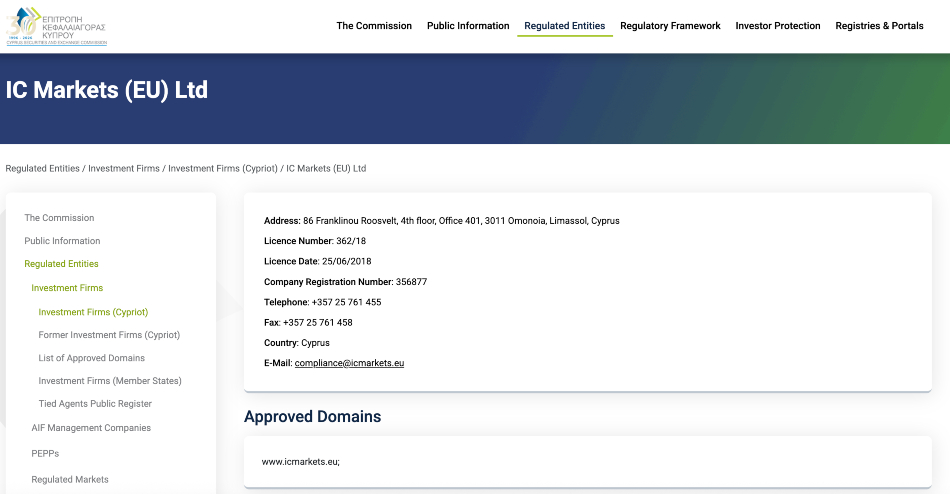Image resolution: width=950 pixels, height=494 pixels.
Task: Go to Investment Firms (Cypriot) breadcrumb link
Action: (x=222, y=169)
